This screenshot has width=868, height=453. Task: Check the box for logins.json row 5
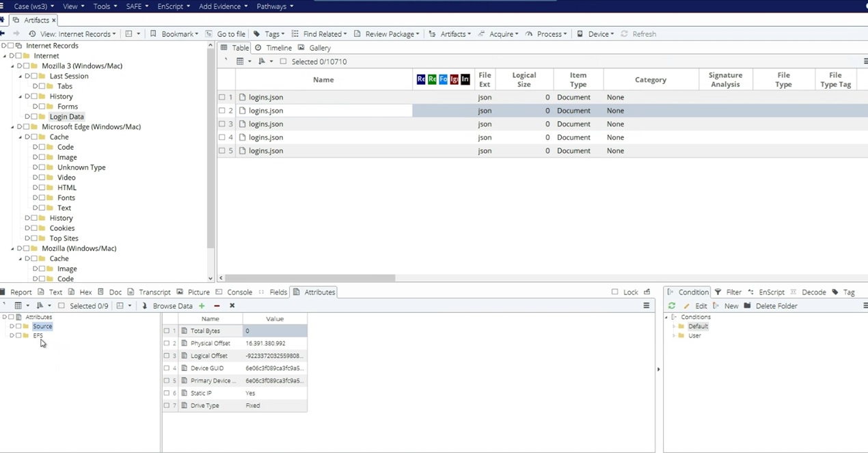point(222,151)
